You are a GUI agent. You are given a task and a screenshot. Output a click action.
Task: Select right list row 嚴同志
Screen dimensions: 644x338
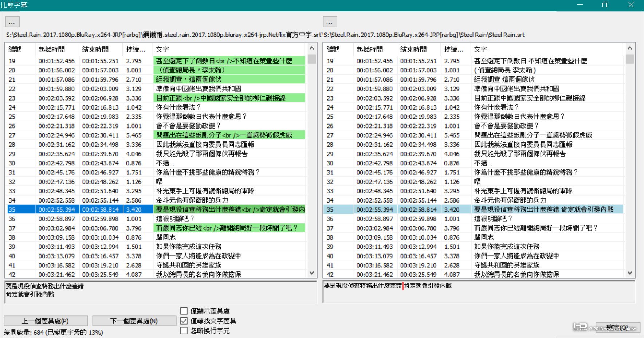(474, 237)
